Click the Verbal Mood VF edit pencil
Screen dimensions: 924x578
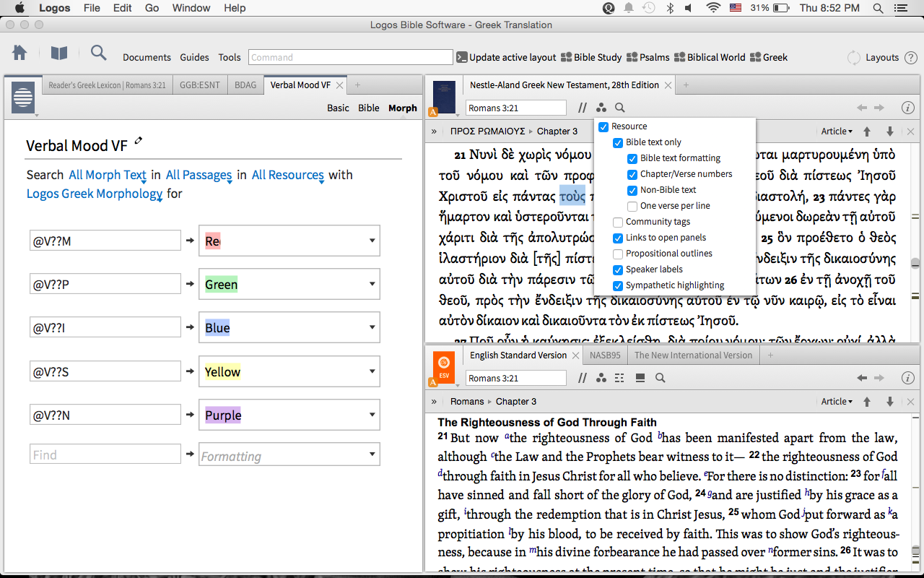pyautogui.click(x=139, y=141)
